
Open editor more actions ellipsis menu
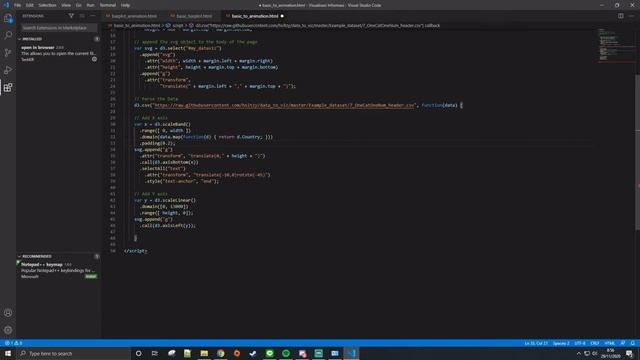pos(631,16)
